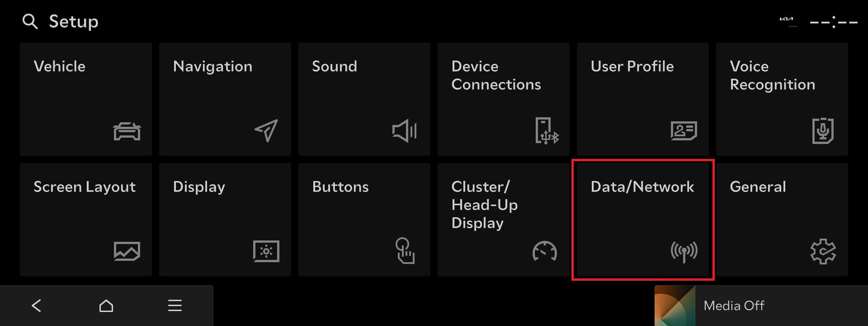The width and height of the screenshot is (868, 326).
Task: Open the hamburger menu icon
Action: coord(175,306)
